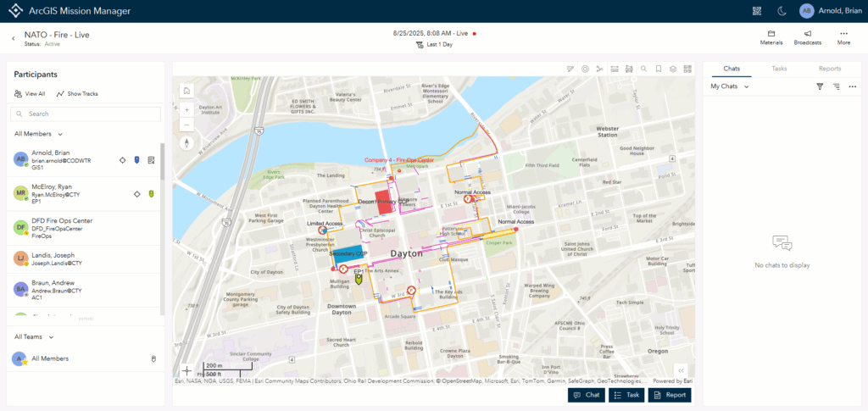Click the crosshair location button at map bottom-left
The width and height of the screenshot is (868, 411).
tap(187, 370)
